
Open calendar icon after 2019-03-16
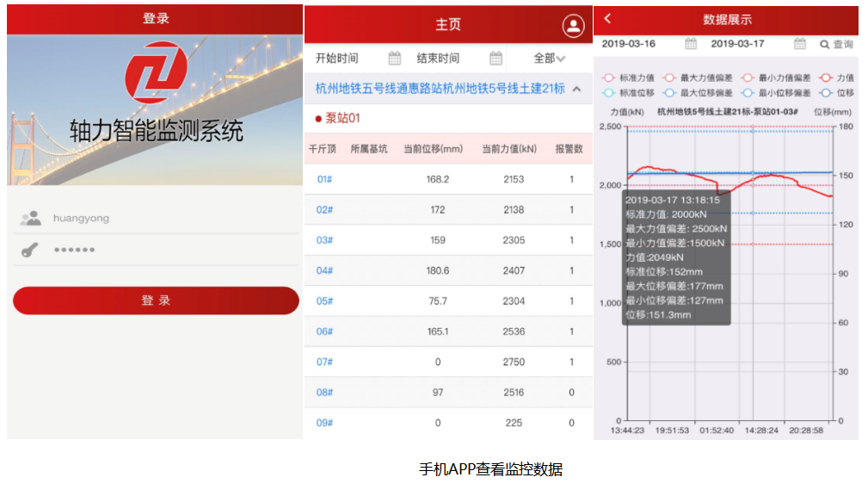click(x=690, y=44)
